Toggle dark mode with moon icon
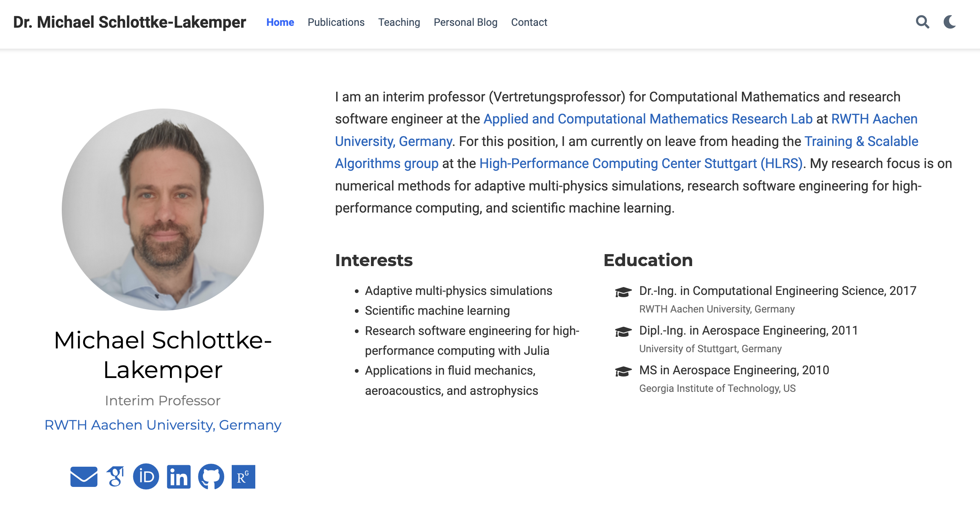This screenshot has width=980, height=506. pyautogui.click(x=950, y=22)
